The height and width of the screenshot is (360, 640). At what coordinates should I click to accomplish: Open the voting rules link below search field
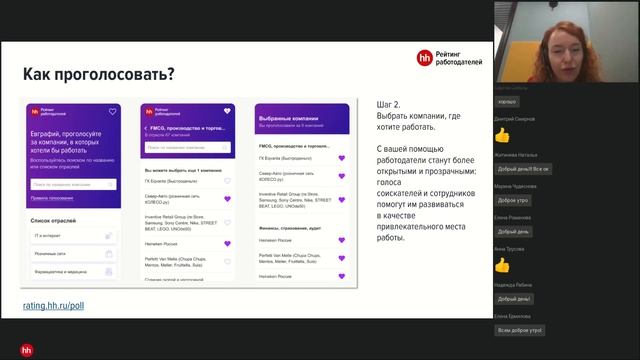click(x=52, y=198)
